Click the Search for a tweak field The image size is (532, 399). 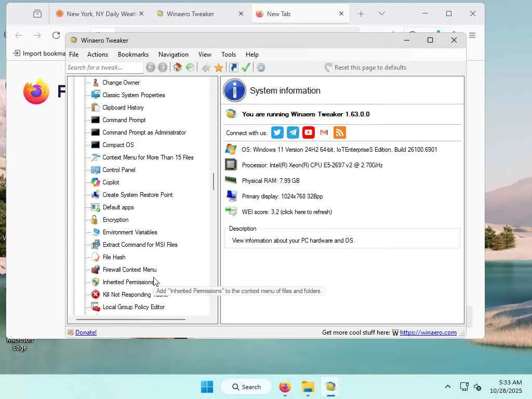(x=104, y=68)
